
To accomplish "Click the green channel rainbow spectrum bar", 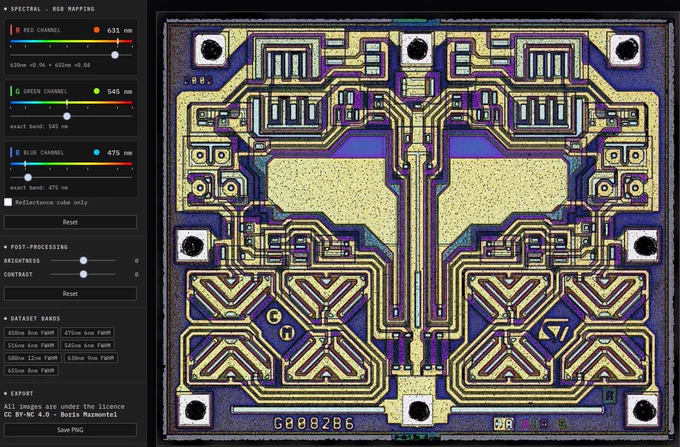I will 71,103.
